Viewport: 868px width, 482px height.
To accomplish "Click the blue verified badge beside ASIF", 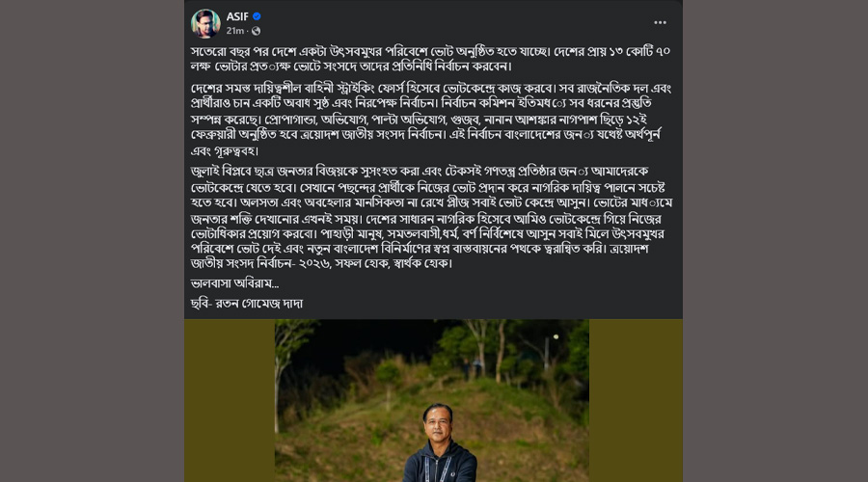I will point(257,16).
